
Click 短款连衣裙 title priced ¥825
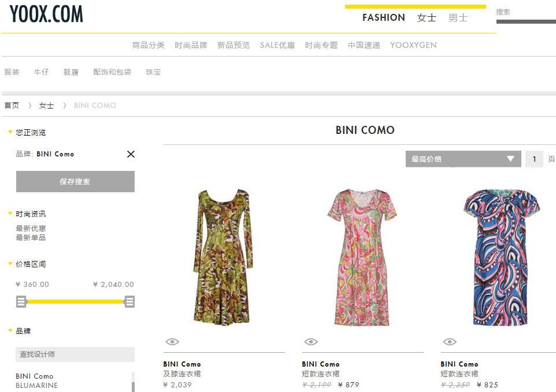[459, 374]
